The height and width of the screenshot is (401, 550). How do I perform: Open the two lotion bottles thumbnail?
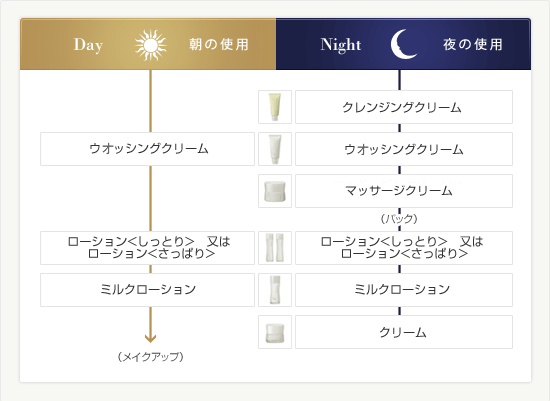pos(275,248)
